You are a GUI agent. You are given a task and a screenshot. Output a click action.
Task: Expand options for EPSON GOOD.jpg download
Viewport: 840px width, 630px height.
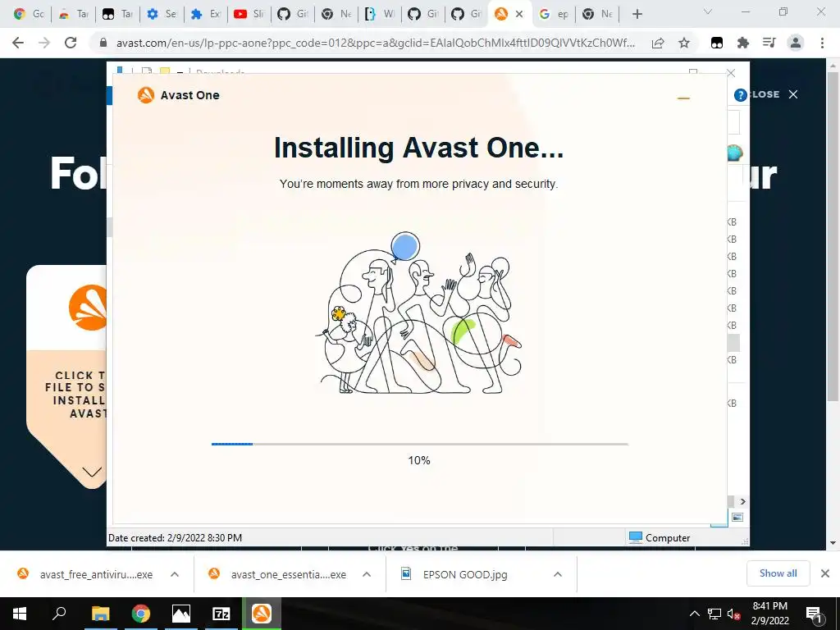pos(558,574)
